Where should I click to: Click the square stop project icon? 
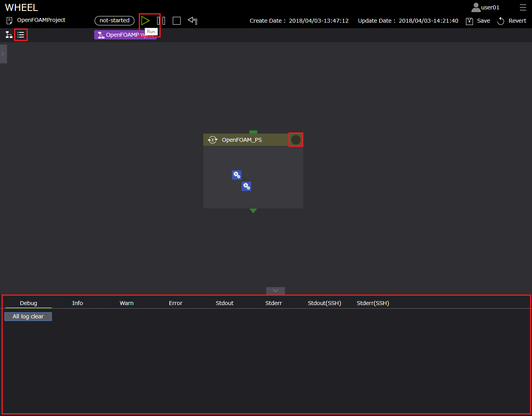click(x=177, y=21)
